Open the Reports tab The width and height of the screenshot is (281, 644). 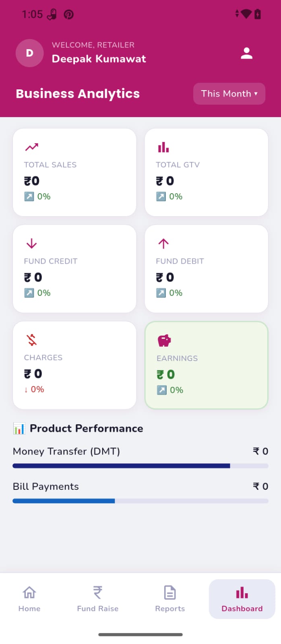(170, 599)
